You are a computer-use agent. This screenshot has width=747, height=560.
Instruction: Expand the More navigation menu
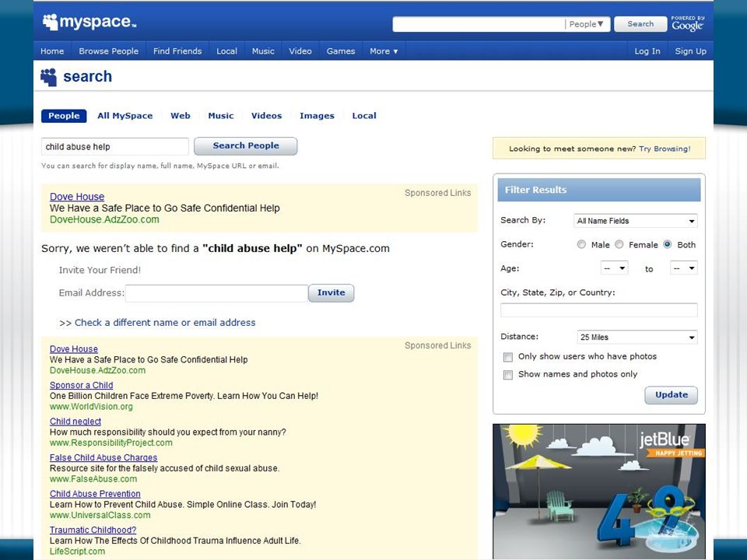(x=384, y=51)
